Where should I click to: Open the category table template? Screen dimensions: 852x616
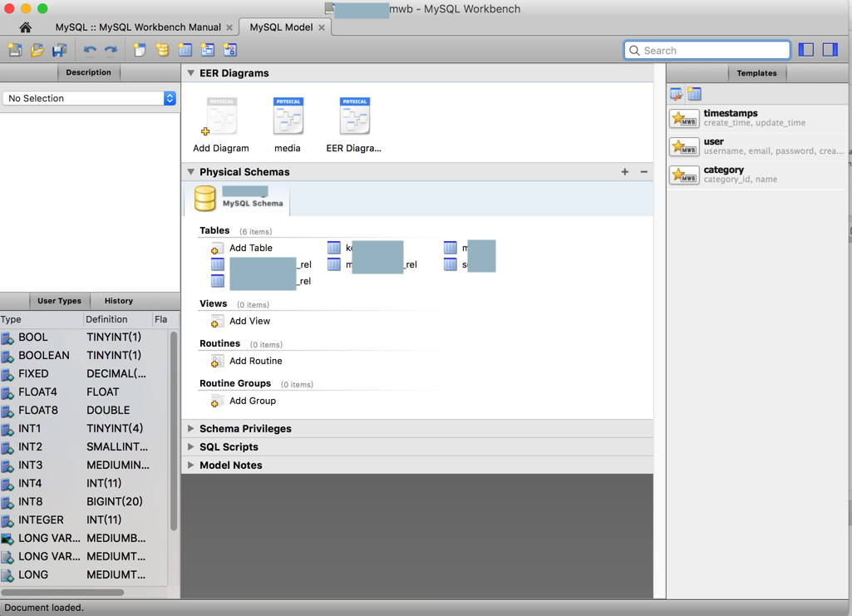(x=757, y=175)
